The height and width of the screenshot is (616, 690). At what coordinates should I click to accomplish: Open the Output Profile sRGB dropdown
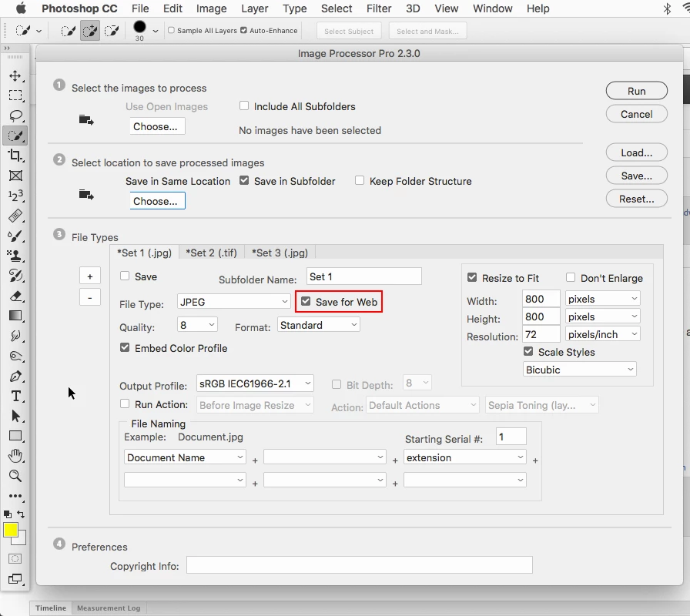pos(255,383)
